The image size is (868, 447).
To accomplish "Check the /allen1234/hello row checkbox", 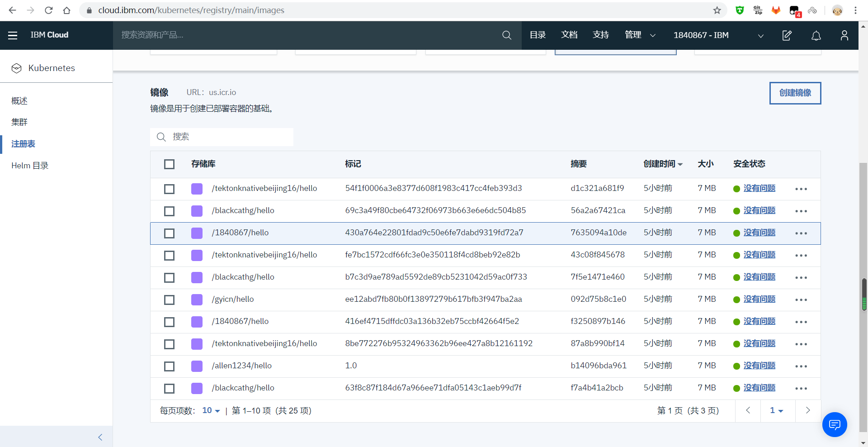I will point(169,366).
